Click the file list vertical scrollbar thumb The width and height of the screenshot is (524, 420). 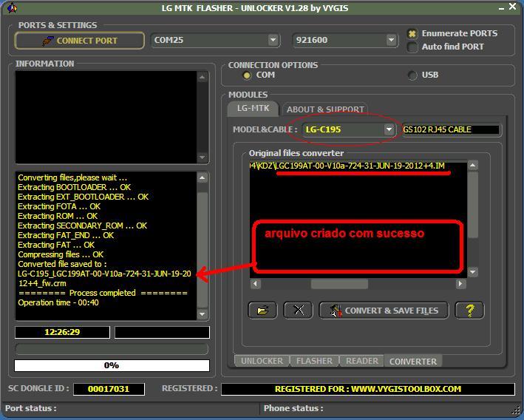[x=472, y=205]
